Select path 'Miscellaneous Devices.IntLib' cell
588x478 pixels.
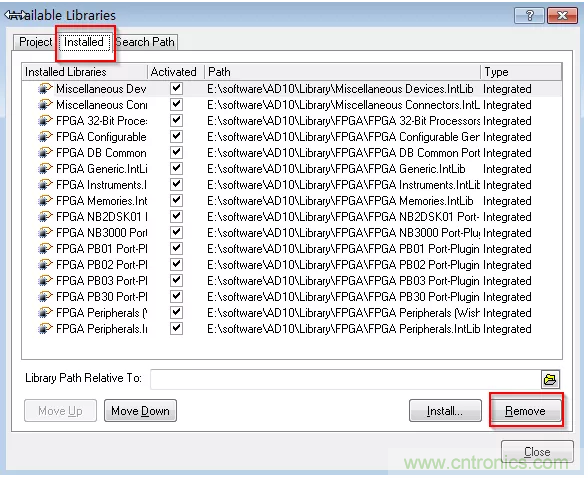point(340,89)
